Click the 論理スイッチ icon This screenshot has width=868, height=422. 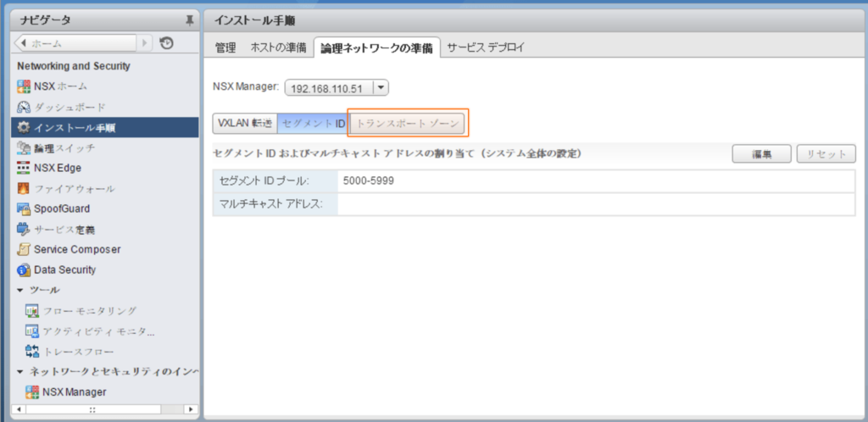coord(24,147)
